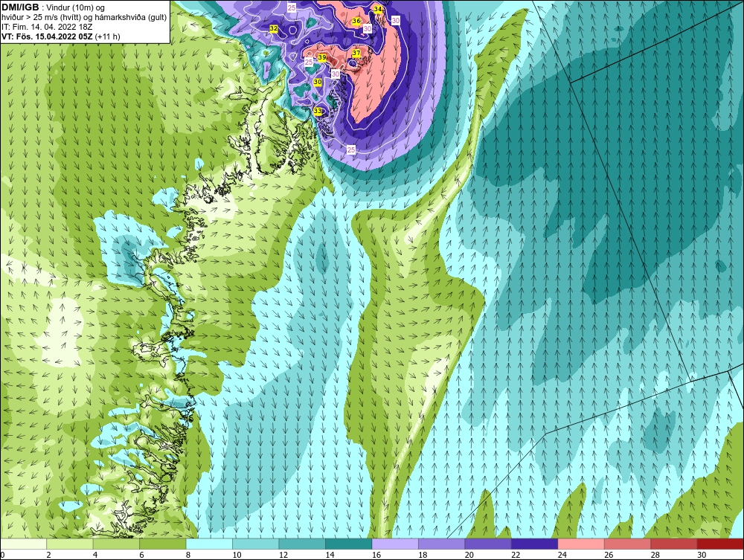
Task: Click the DMI/IGB title text
Action: pyautogui.click(x=20, y=7)
